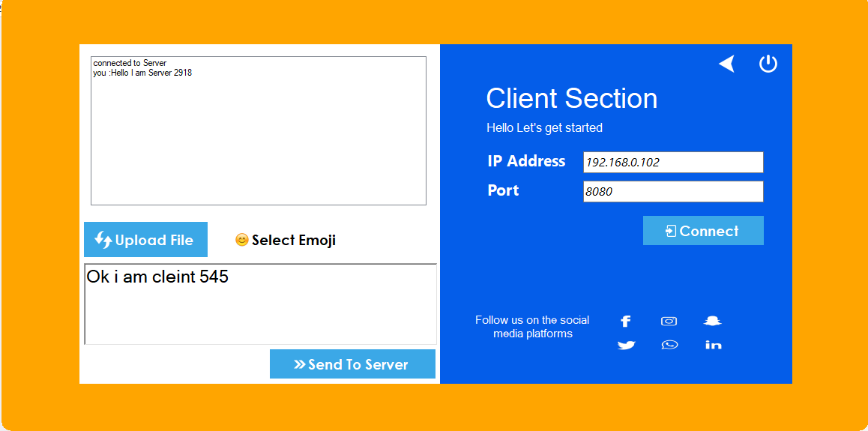
Task: Focus the IP Address input field
Action: (x=673, y=162)
